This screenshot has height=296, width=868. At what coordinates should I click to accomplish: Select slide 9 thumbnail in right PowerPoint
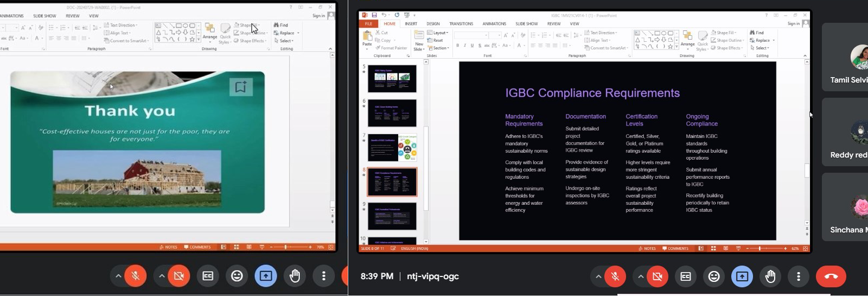tap(392, 216)
